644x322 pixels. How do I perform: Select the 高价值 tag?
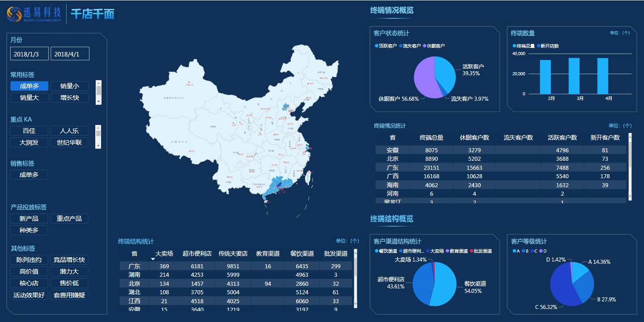(29, 271)
